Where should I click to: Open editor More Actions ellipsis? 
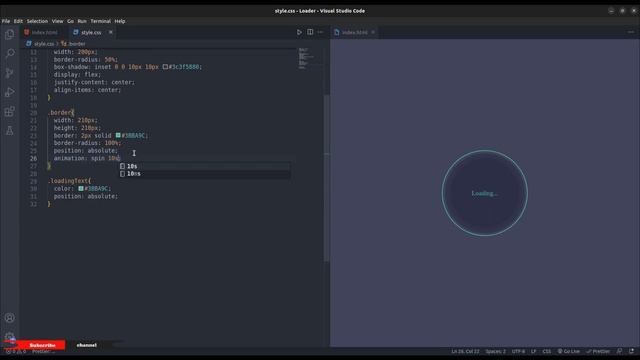(x=320, y=32)
